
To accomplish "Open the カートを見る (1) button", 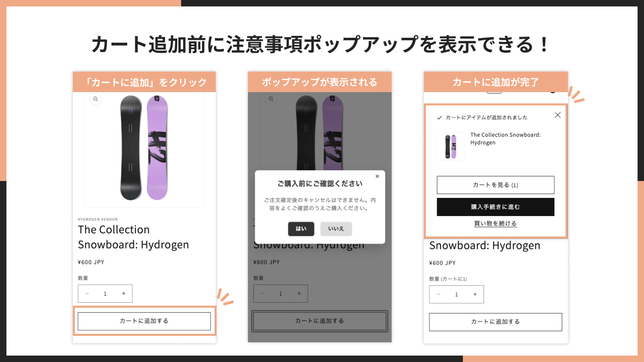I will (495, 185).
